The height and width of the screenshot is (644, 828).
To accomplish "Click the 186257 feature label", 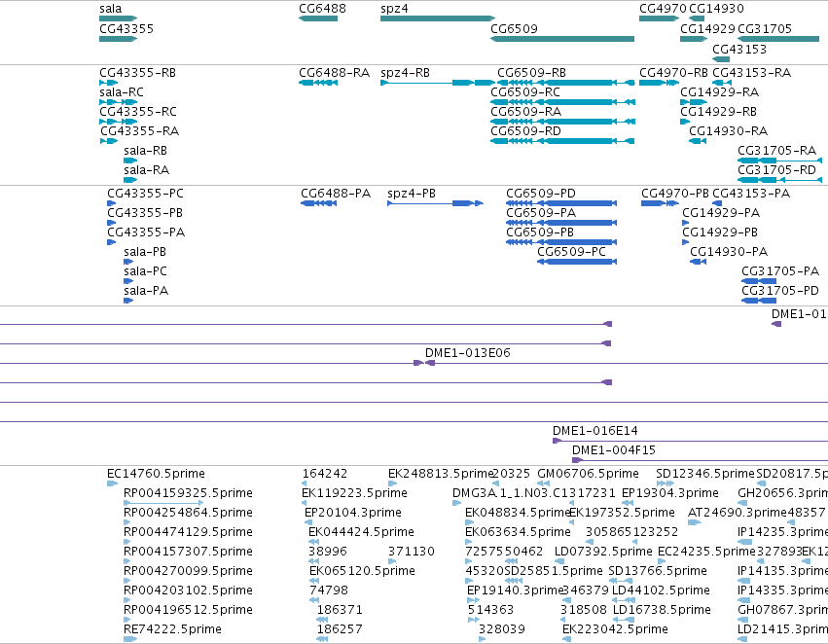I will [340, 629].
